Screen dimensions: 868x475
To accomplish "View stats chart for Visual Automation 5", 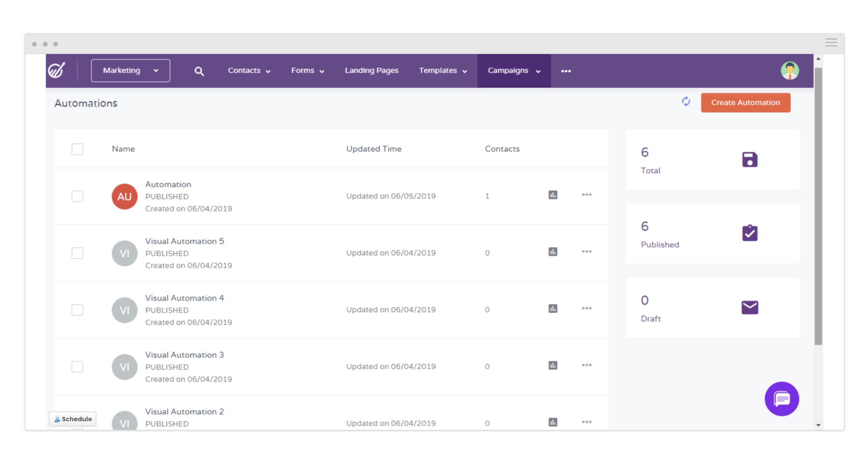I will pyautogui.click(x=553, y=252).
